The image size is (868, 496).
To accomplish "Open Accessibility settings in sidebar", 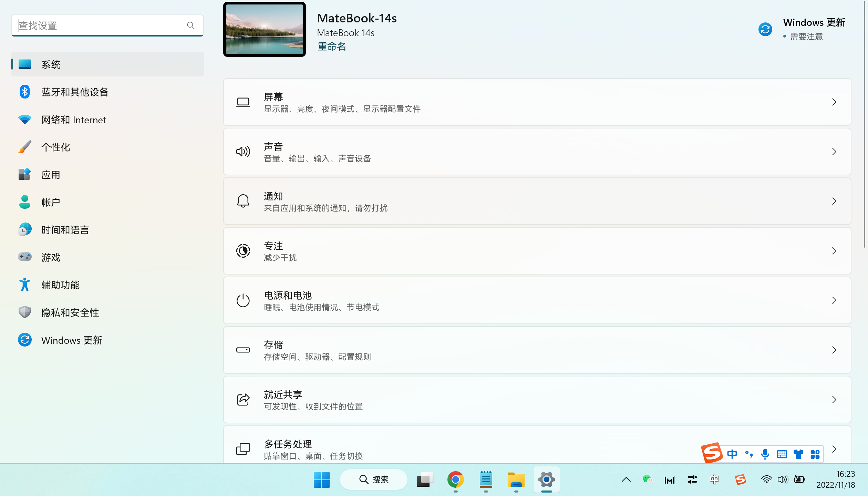I will pyautogui.click(x=60, y=285).
